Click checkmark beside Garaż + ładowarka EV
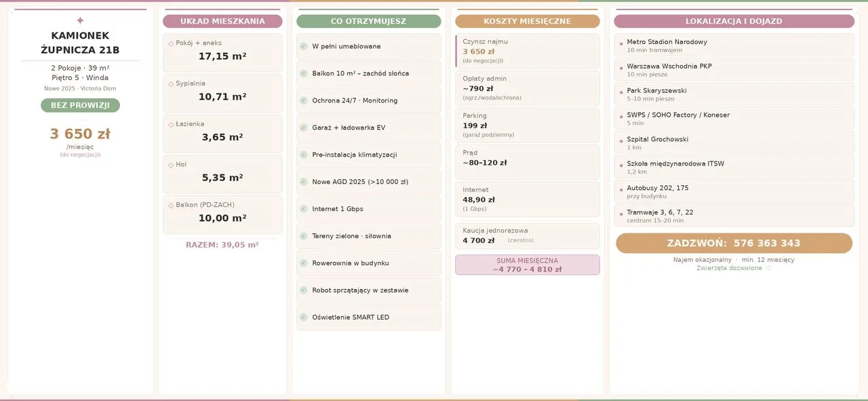This screenshot has width=868, height=401. coord(304,128)
